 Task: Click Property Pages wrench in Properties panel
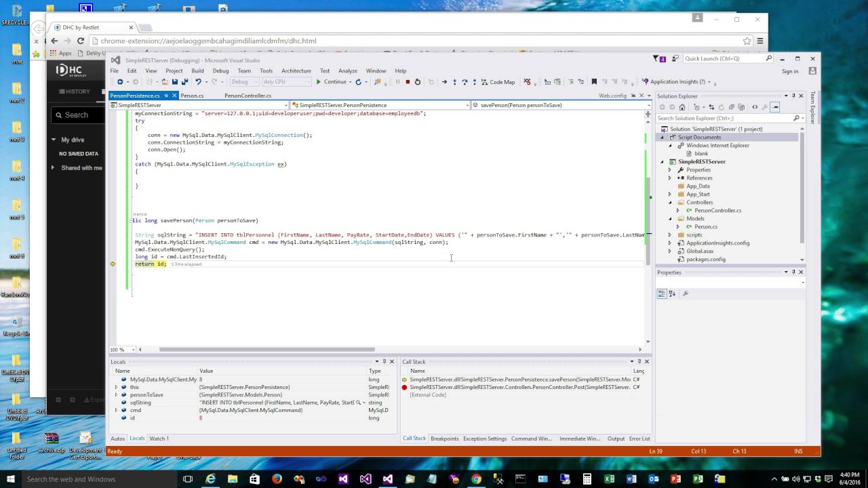click(686, 293)
